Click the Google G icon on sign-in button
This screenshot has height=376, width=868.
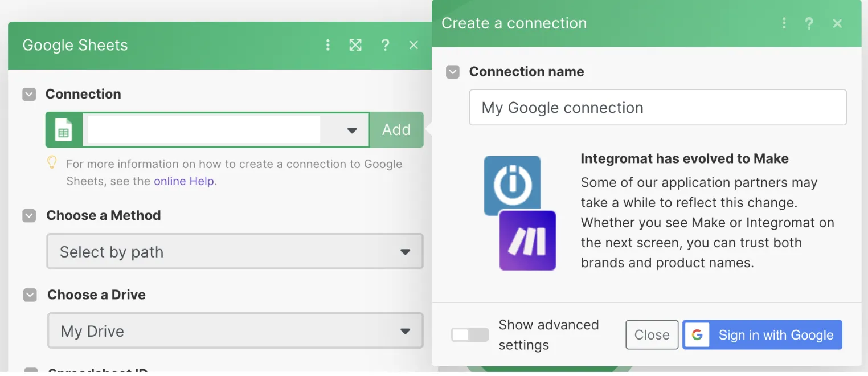[698, 335]
